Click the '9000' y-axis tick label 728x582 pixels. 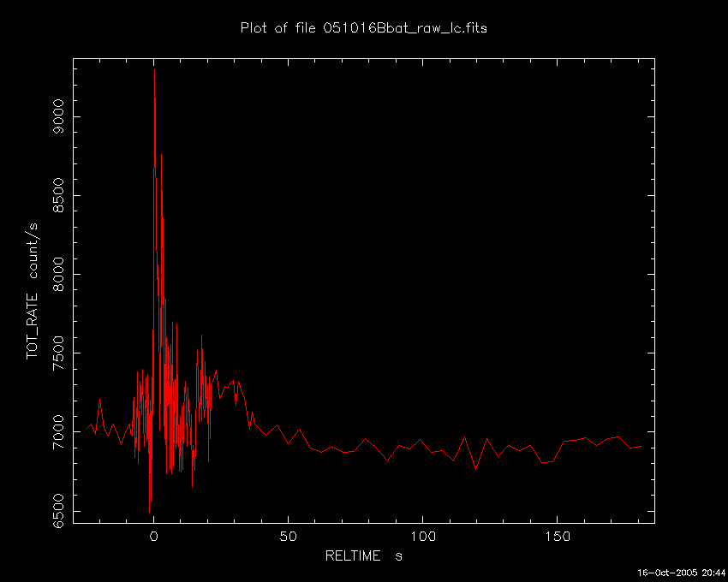pos(58,116)
